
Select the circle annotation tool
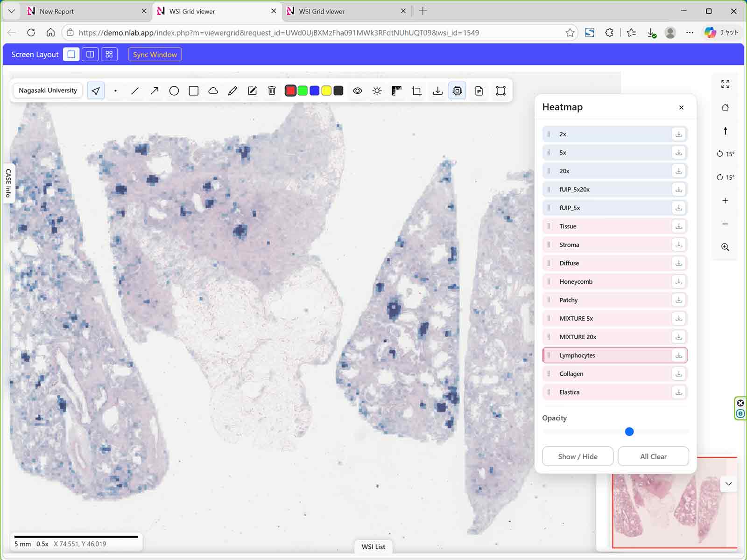174,91
